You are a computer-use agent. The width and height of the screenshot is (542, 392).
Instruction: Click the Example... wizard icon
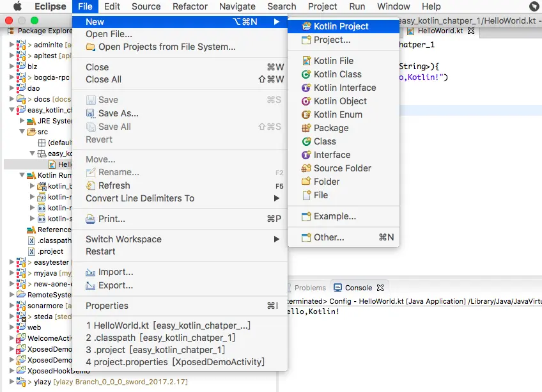306,217
